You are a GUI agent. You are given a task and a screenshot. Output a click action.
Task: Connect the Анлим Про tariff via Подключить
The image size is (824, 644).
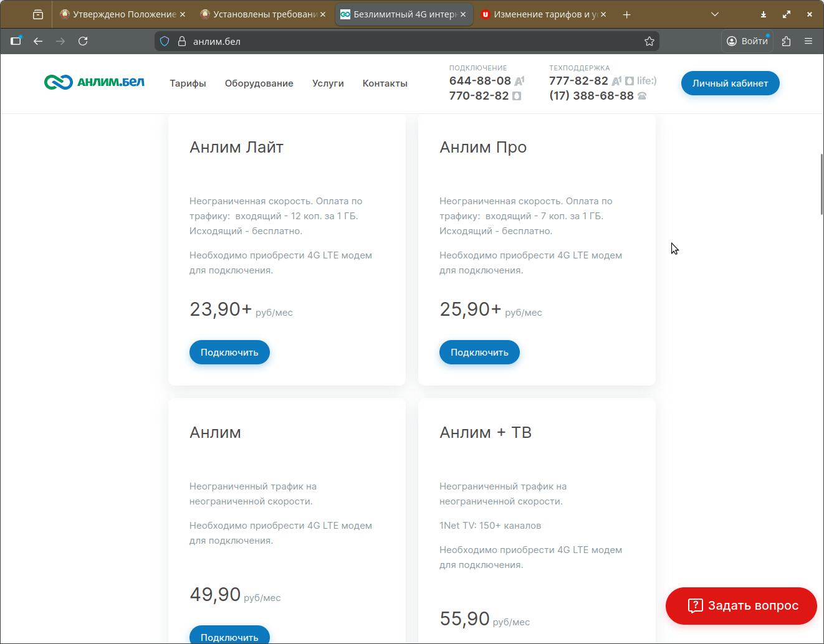(479, 353)
